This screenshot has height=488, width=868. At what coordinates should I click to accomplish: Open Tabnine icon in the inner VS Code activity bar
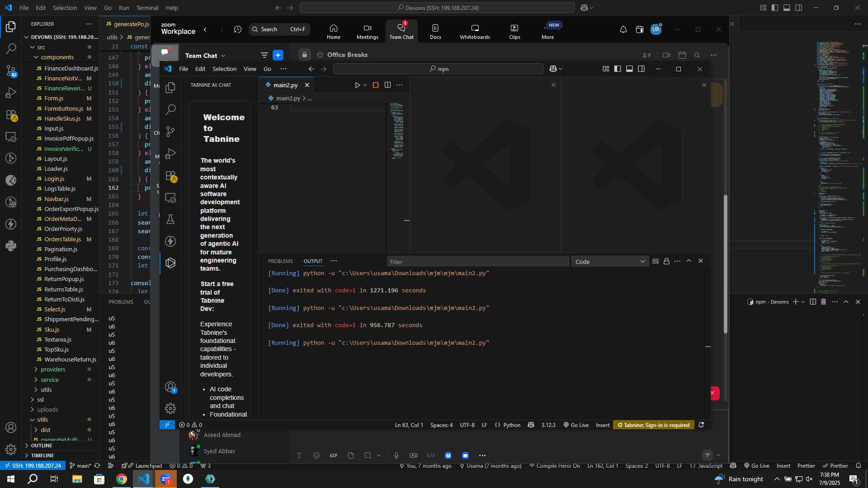click(170, 263)
